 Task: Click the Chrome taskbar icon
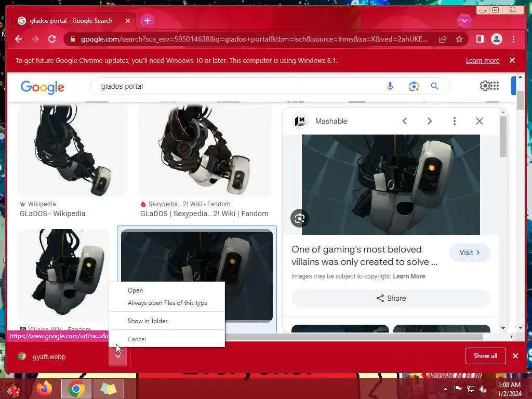click(x=76, y=389)
